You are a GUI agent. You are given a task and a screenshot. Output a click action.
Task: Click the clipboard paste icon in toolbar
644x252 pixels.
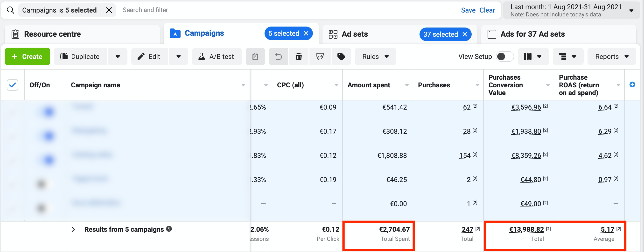(255, 56)
